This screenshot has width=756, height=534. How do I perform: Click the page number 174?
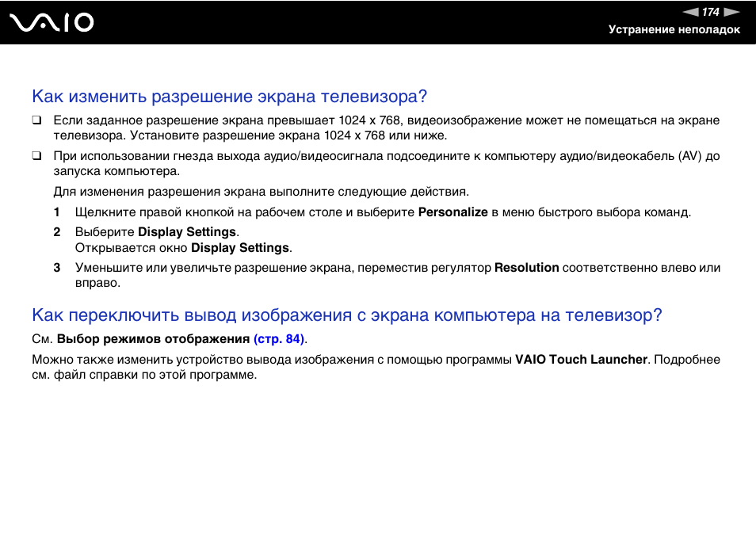(711, 12)
